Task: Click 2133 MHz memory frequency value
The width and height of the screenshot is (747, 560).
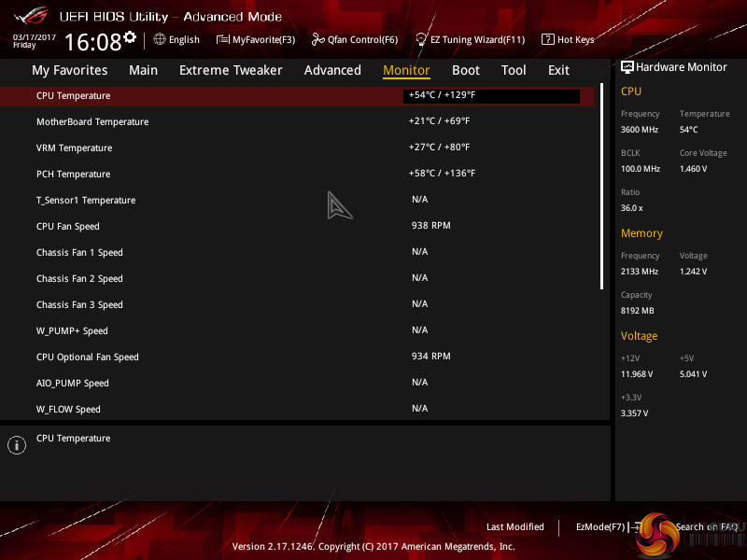Action: (640, 272)
